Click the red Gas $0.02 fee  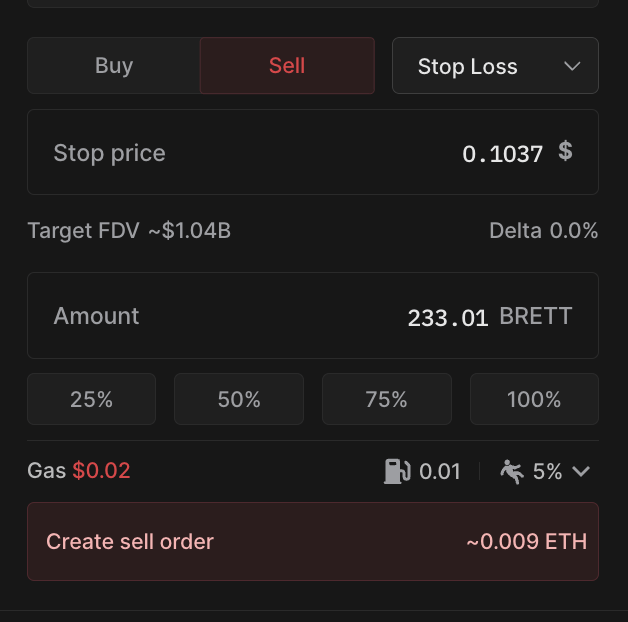point(101,470)
